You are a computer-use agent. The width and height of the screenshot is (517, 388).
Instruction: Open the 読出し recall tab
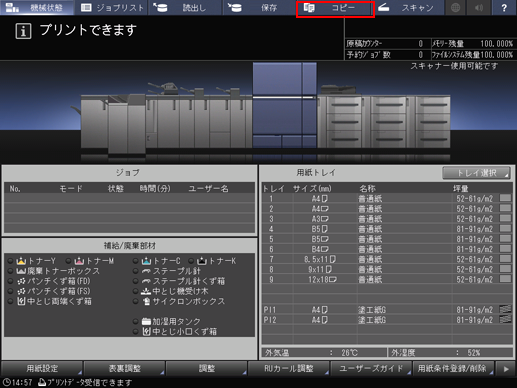pos(185,7)
